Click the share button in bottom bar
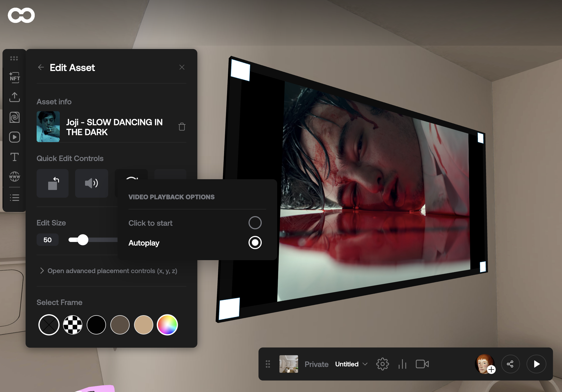The image size is (562, 392). click(x=510, y=364)
